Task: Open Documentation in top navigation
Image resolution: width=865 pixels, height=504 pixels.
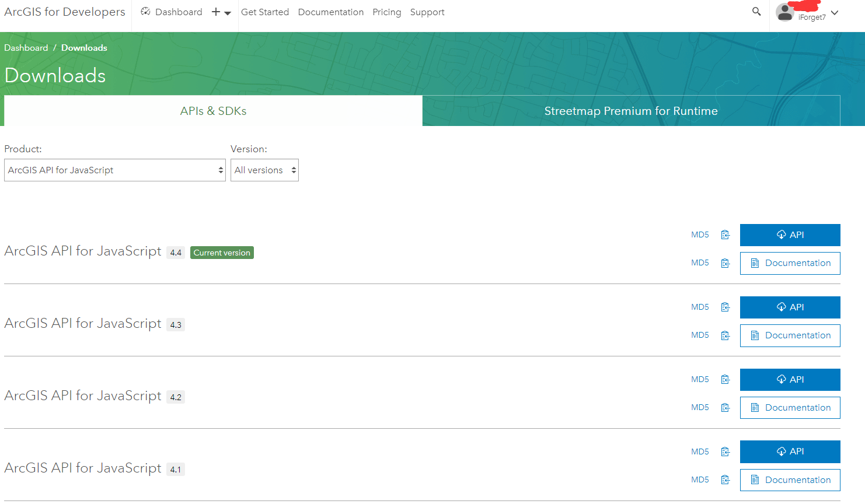Action: (x=331, y=12)
